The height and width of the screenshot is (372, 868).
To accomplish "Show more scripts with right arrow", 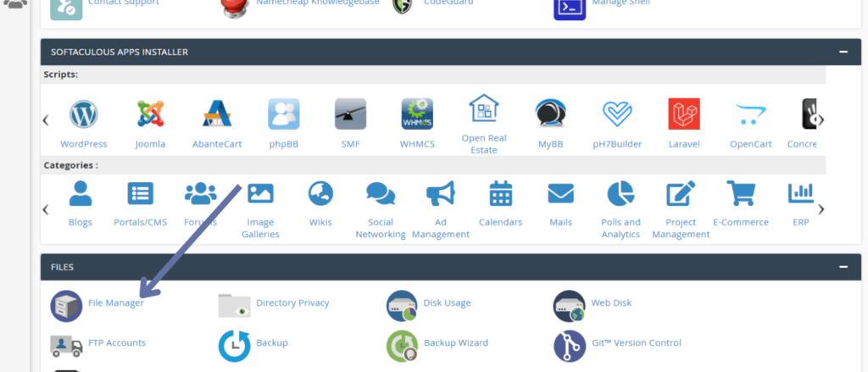I will click(821, 120).
